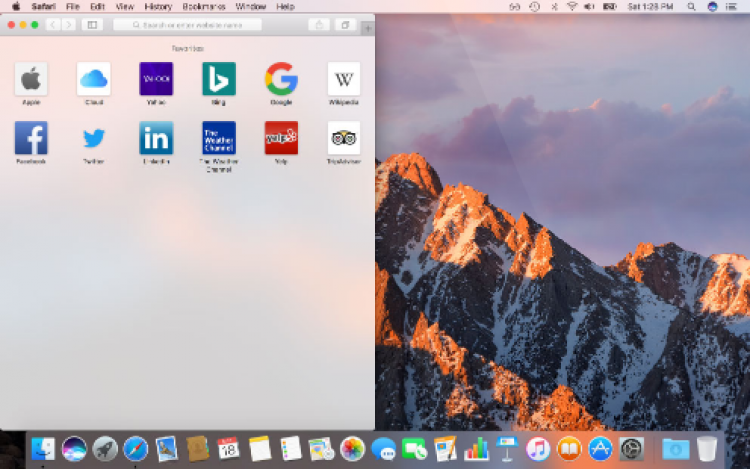
Task: Open a new tab with plus button
Action: tap(367, 26)
